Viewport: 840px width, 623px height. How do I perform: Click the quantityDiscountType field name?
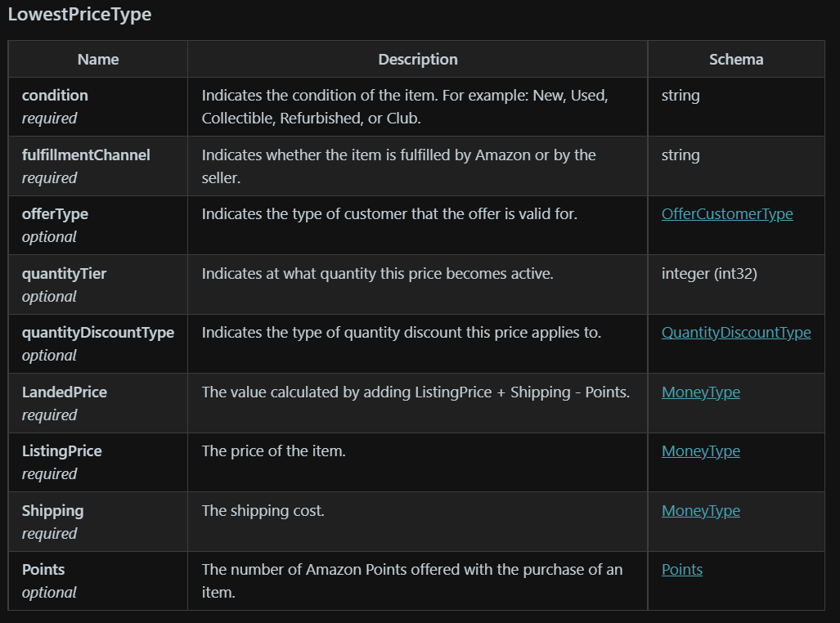click(x=99, y=332)
